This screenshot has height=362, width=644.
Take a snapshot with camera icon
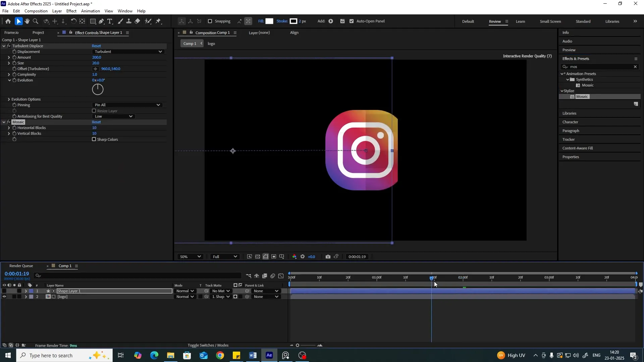click(328, 257)
